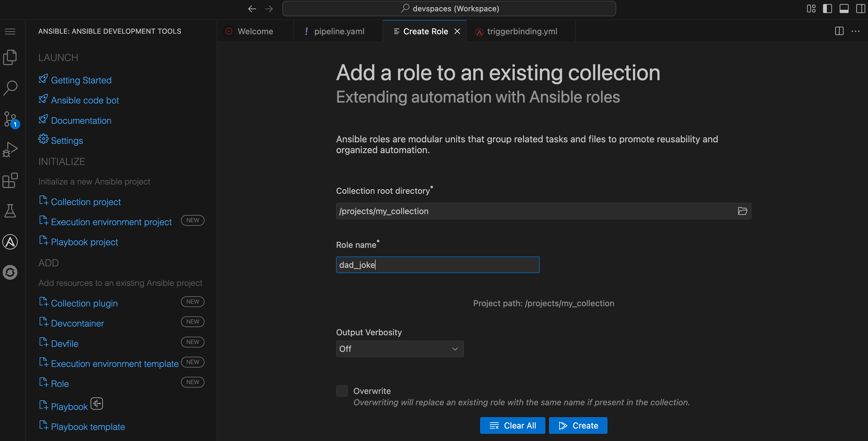Open the Getting Started link
Viewport: 868px width, 441px height.
pos(81,80)
